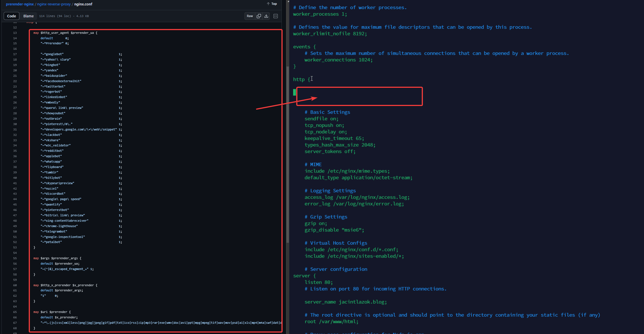Click the worker_processes directive text
644x334 pixels.
tap(315, 14)
